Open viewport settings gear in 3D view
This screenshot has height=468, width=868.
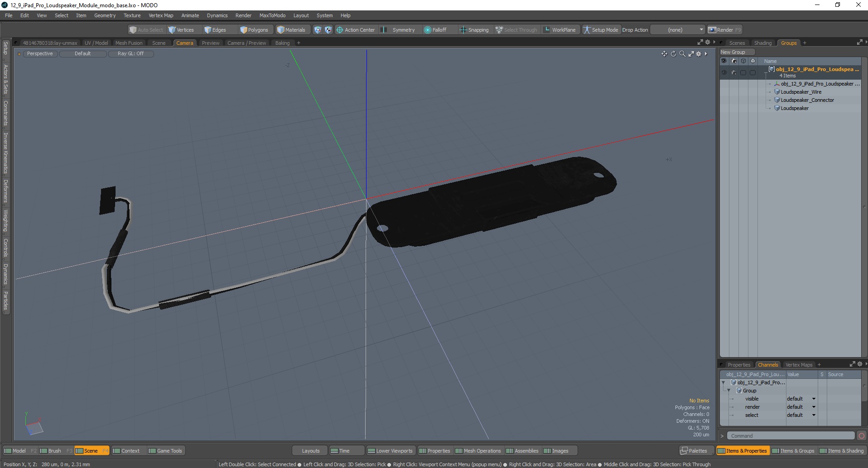[699, 54]
